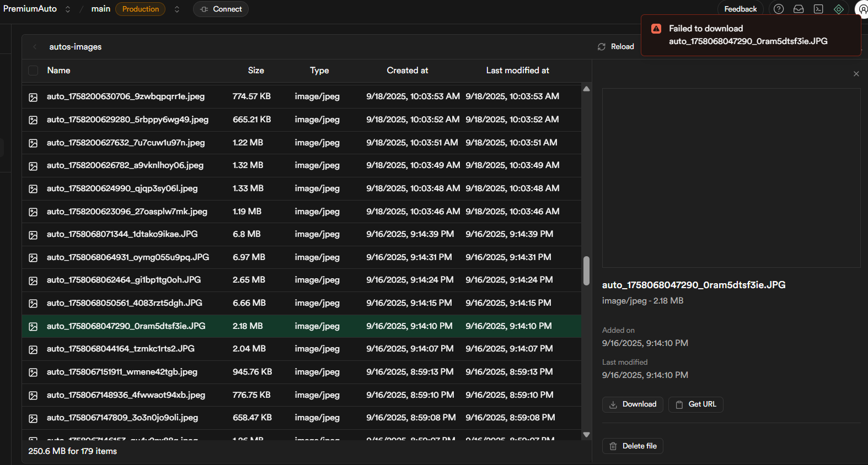Viewport: 868px width, 465px height.
Task: Click the Feedback button
Action: (x=740, y=9)
